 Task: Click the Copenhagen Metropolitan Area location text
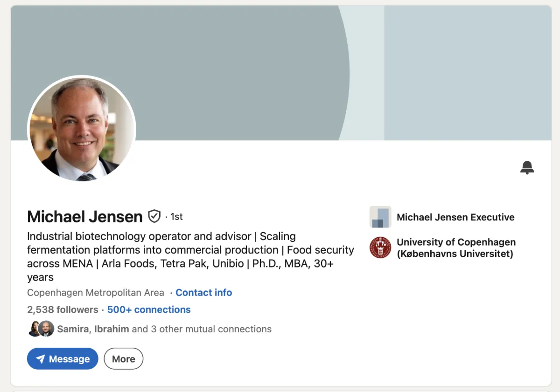coord(96,293)
